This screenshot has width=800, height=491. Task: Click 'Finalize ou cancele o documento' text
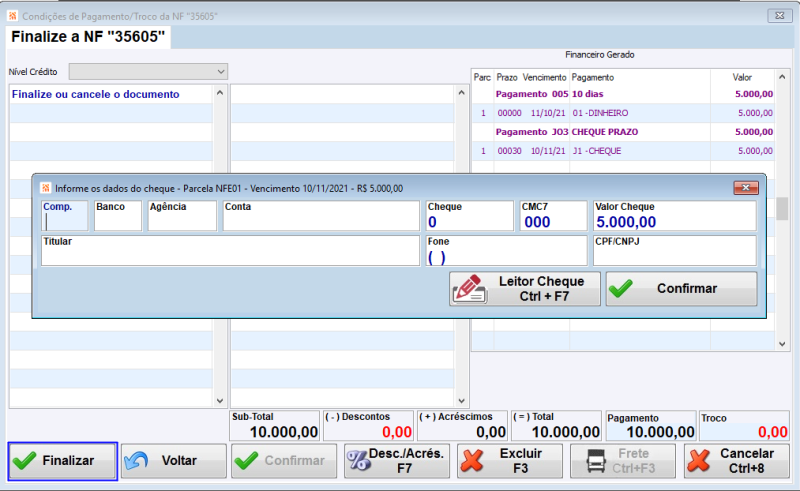[x=95, y=94]
